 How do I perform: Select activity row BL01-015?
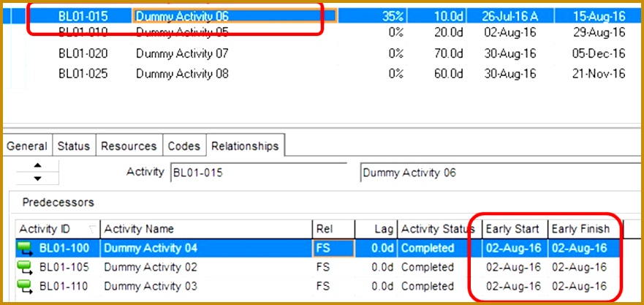tap(322, 16)
